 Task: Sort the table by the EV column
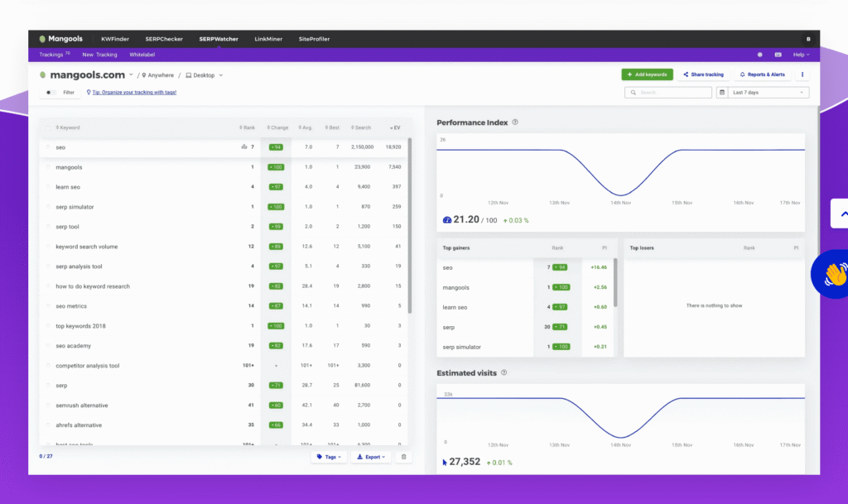[x=395, y=127]
